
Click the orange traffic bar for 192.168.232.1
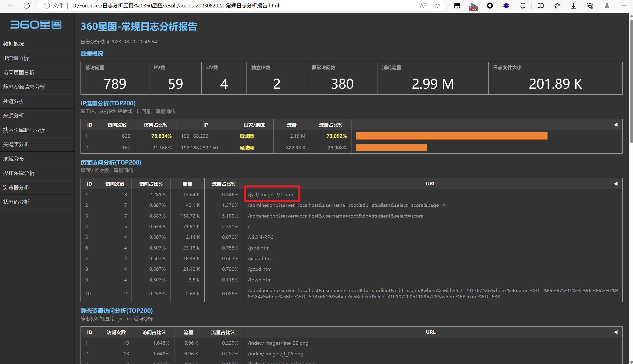pos(452,136)
